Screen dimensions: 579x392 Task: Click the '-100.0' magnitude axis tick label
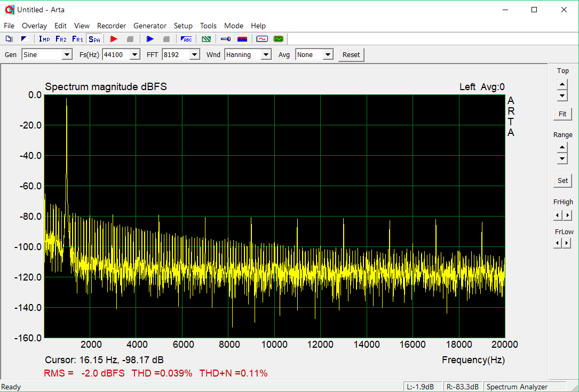coord(28,246)
